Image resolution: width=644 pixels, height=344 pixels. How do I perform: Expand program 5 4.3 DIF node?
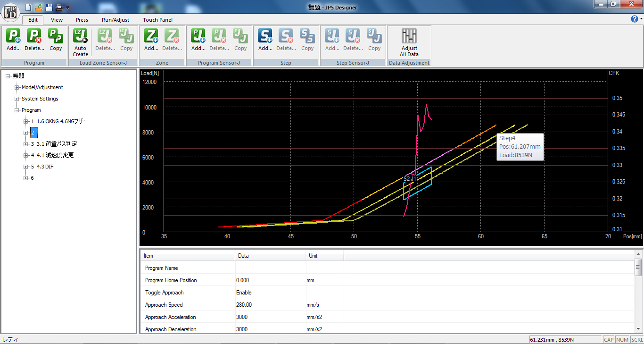tap(26, 167)
